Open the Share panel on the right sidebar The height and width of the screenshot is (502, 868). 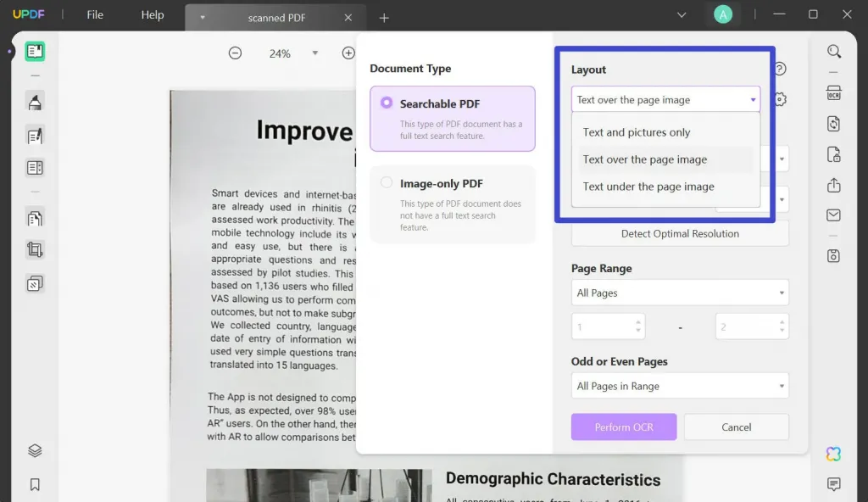coord(834,185)
